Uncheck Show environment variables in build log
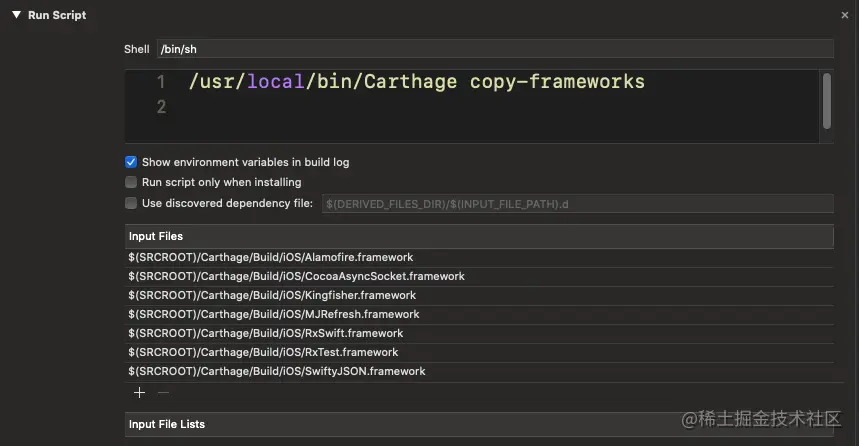The width and height of the screenshot is (859, 446). (x=131, y=162)
